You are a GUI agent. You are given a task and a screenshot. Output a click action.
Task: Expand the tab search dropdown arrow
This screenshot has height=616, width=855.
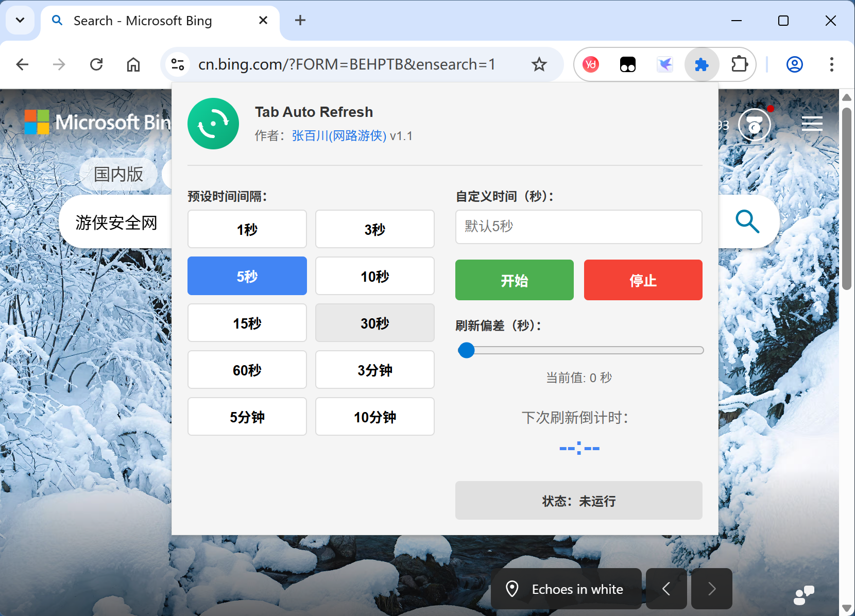pos(20,21)
